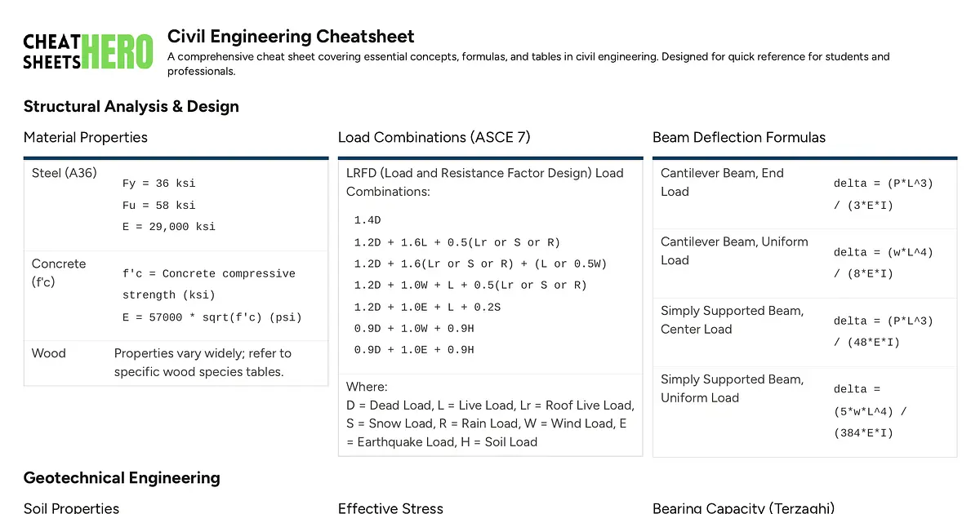Click the Beam Deflection Formulas heading
Screen dimensions: 980x514
pyautogui.click(x=739, y=137)
